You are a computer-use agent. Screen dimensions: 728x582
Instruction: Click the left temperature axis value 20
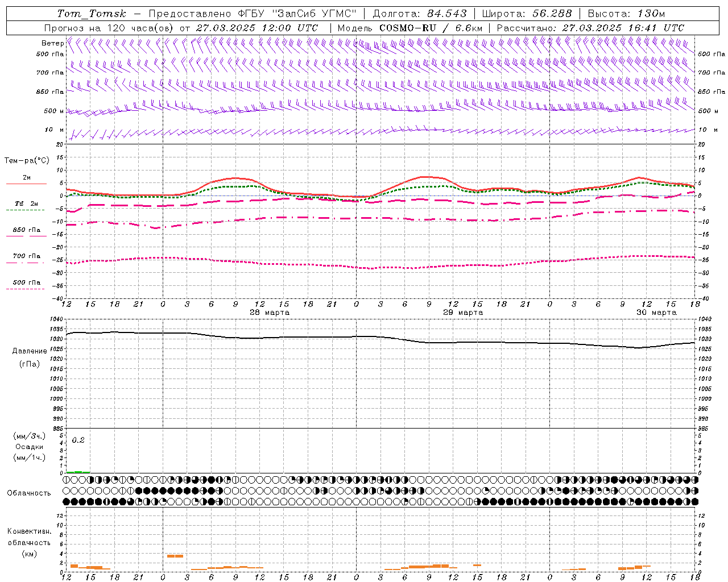click(x=60, y=144)
